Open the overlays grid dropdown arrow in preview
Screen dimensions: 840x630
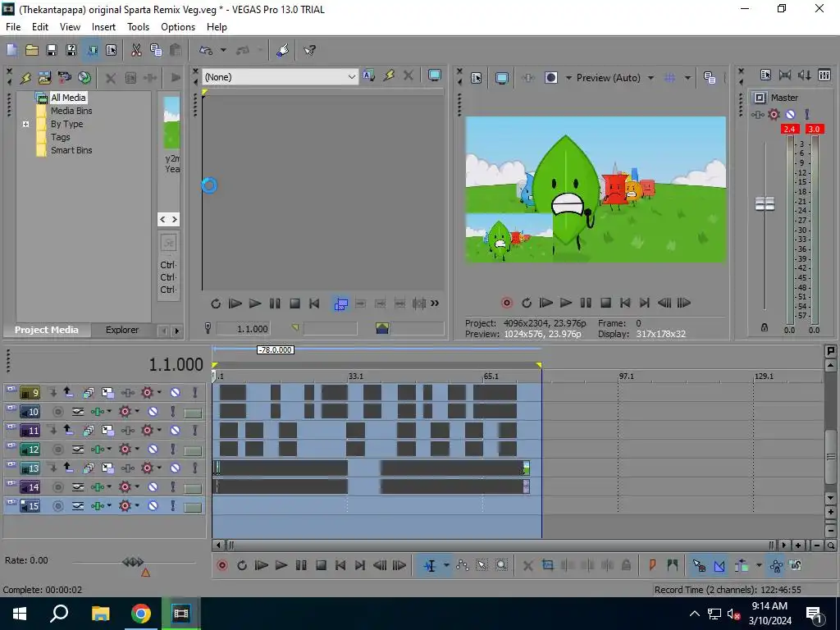pyautogui.click(x=687, y=78)
